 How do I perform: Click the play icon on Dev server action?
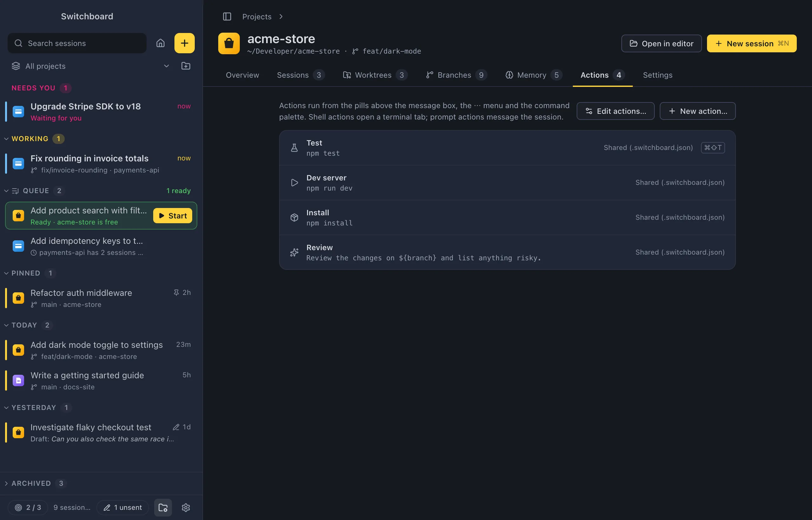pos(294,183)
